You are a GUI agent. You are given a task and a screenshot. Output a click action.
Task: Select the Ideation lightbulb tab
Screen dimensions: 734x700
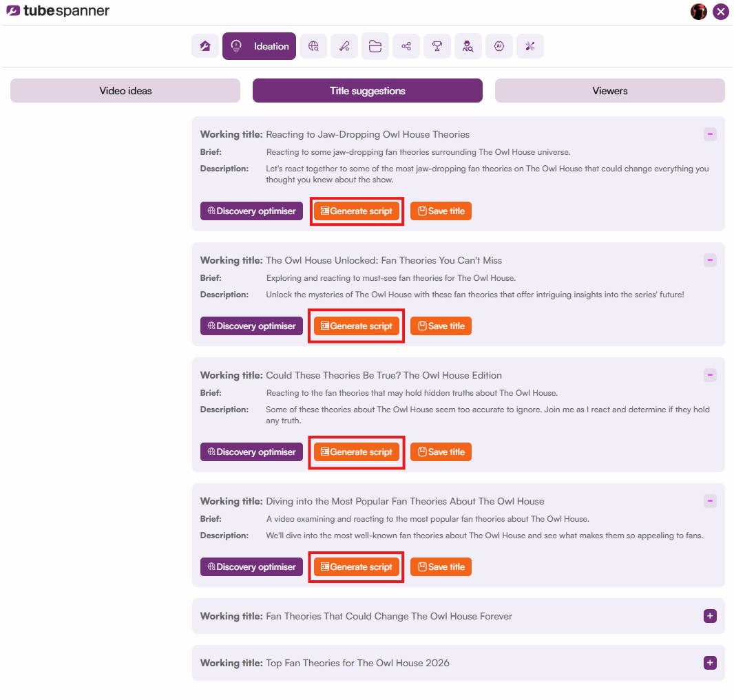[x=260, y=46]
